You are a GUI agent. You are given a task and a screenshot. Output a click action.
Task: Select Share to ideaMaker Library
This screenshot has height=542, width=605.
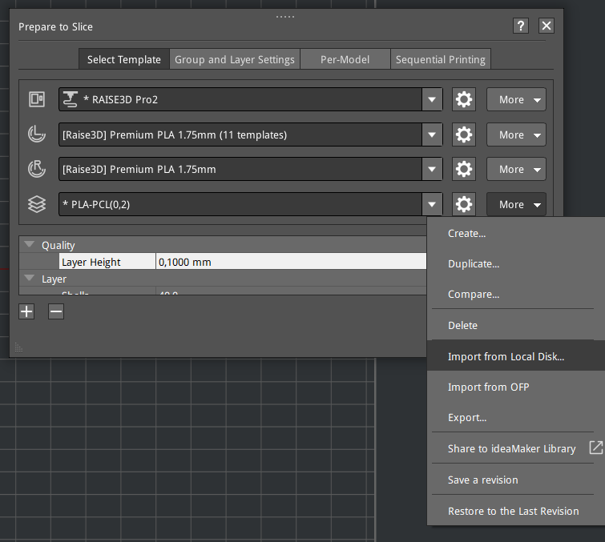coord(516,448)
